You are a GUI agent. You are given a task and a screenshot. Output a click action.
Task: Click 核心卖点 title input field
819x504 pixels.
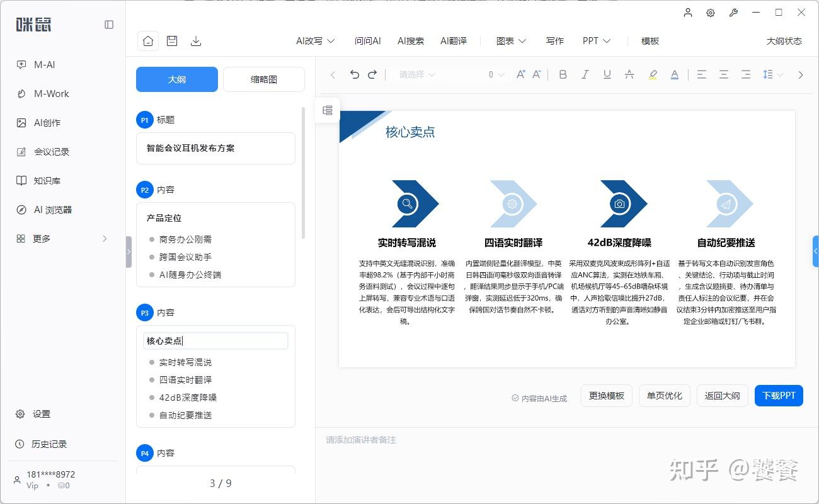[x=215, y=341]
